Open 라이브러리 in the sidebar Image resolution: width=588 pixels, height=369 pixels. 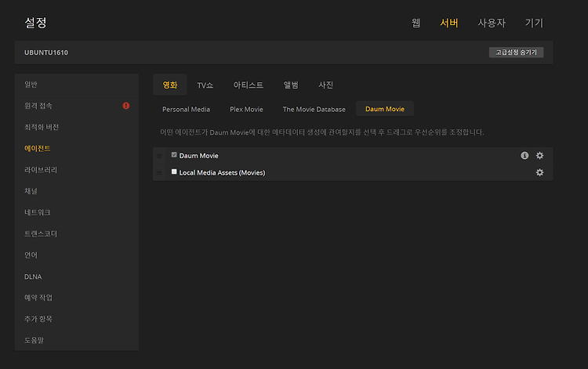pos(77,170)
